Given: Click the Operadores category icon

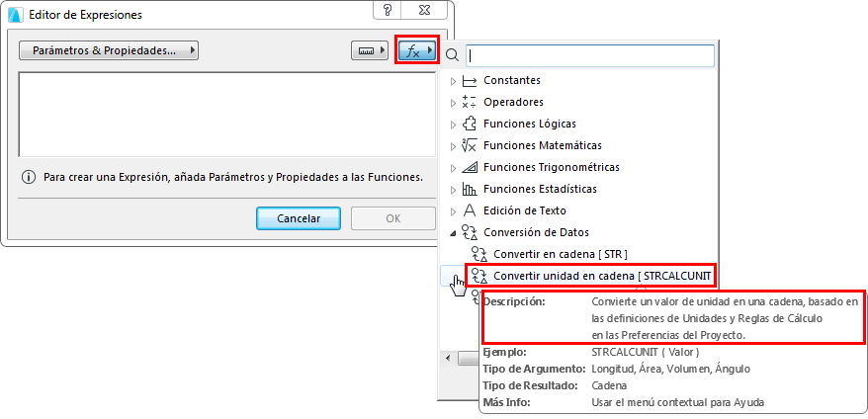Looking at the screenshot, I should [x=470, y=102].
